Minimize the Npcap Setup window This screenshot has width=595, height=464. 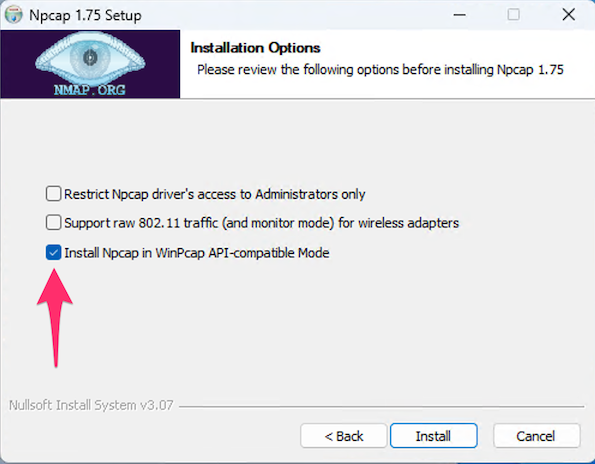(460, 15)
